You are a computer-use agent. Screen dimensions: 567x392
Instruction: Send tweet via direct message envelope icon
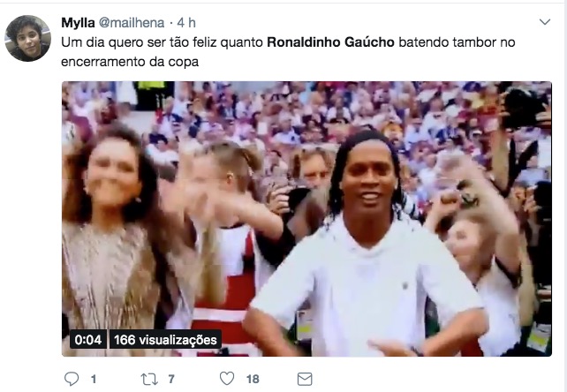point(305,379)
